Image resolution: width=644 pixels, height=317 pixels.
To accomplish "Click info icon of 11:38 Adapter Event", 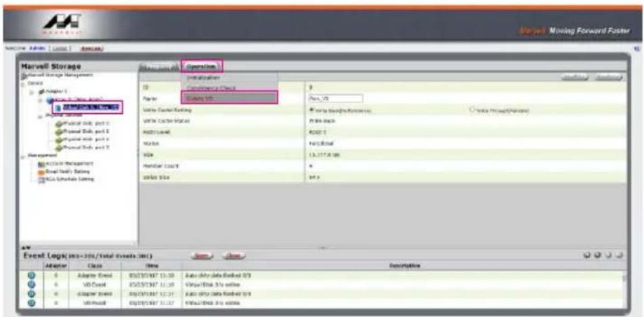I will pyautogui.click(x=31, y=275).
